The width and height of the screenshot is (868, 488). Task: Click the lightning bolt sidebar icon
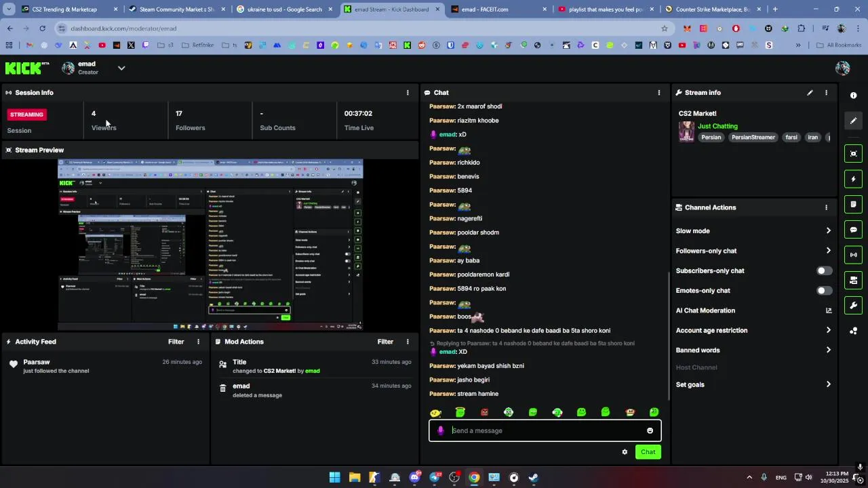click(854, 179)
